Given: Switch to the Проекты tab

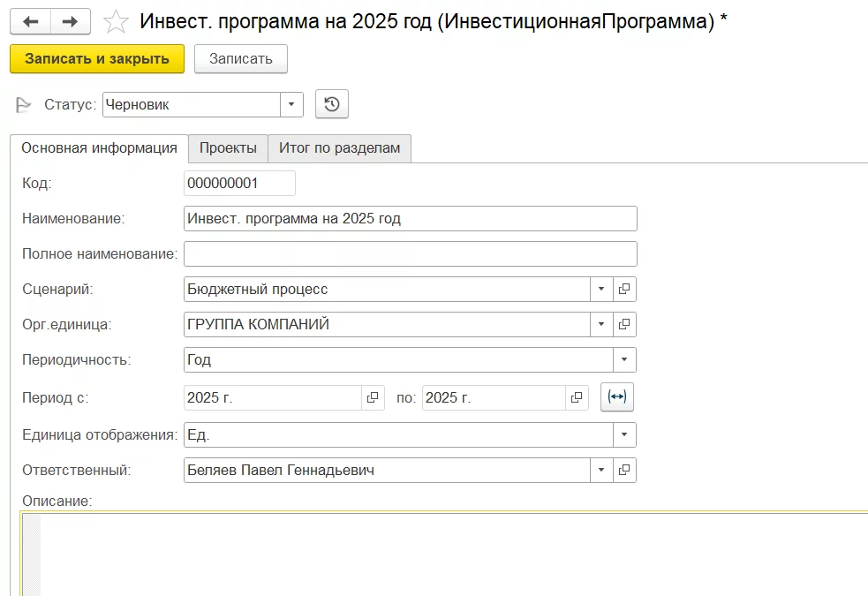Looking at the screenshot, I should tap(228, 148).
